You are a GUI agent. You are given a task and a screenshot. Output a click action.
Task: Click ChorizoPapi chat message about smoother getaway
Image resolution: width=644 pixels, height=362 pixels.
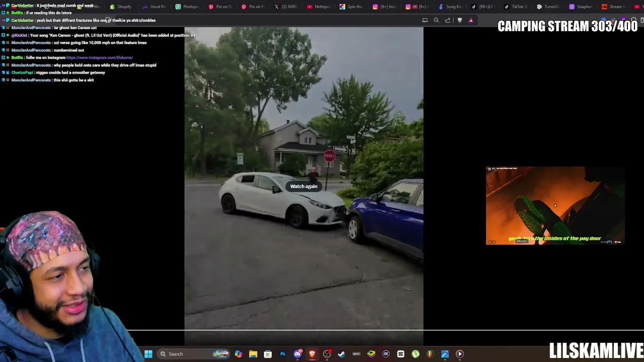[58, 72]
